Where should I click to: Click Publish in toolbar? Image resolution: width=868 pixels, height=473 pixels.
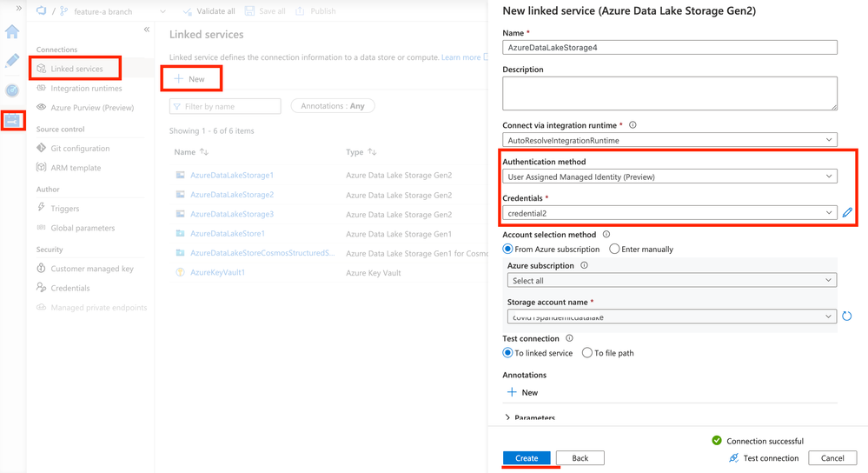(x=316, y=11)
